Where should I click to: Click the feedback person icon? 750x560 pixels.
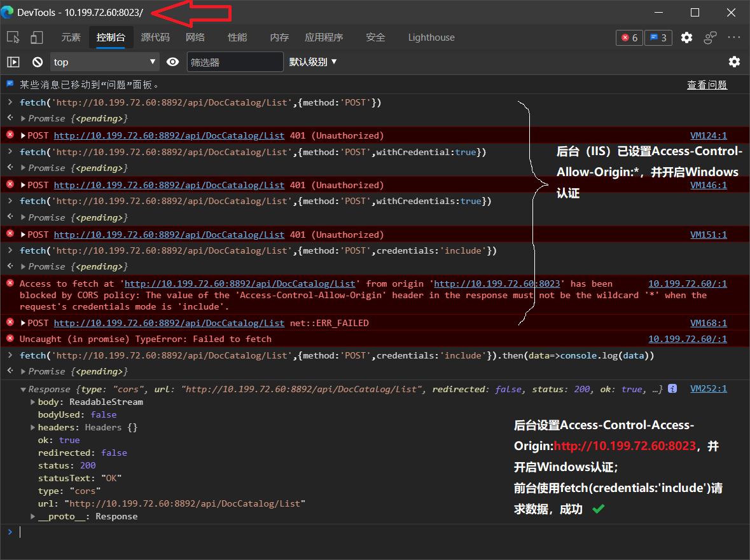coord(711,38)
